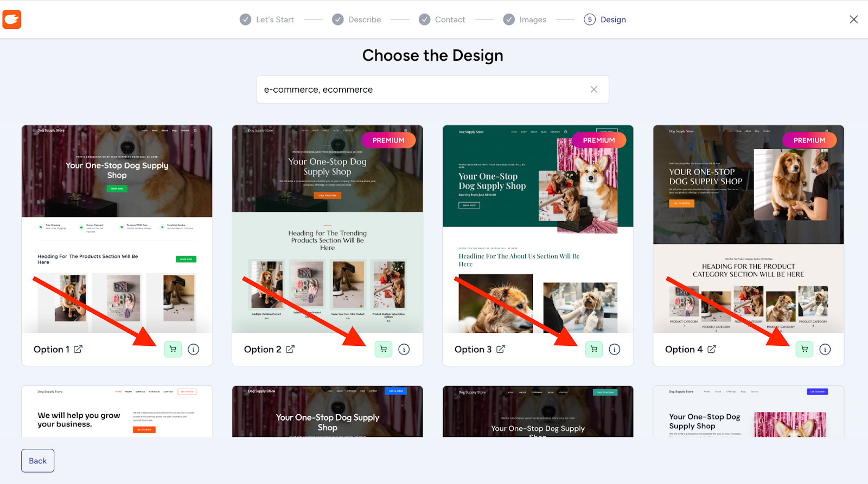The image size is (868, 484).
Task: Click the Option 2 cart icon
Action: 384,349
